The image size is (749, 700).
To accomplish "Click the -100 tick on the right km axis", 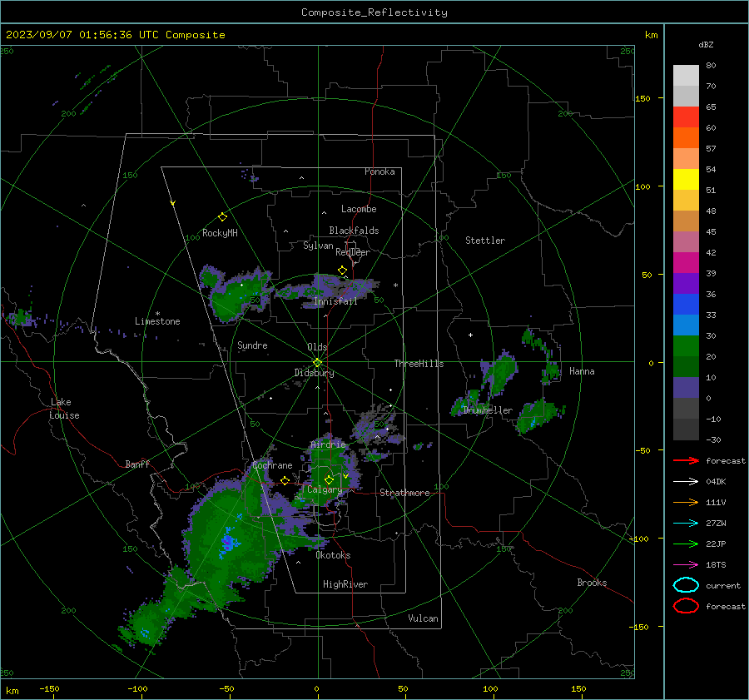I will coord(638,539).
